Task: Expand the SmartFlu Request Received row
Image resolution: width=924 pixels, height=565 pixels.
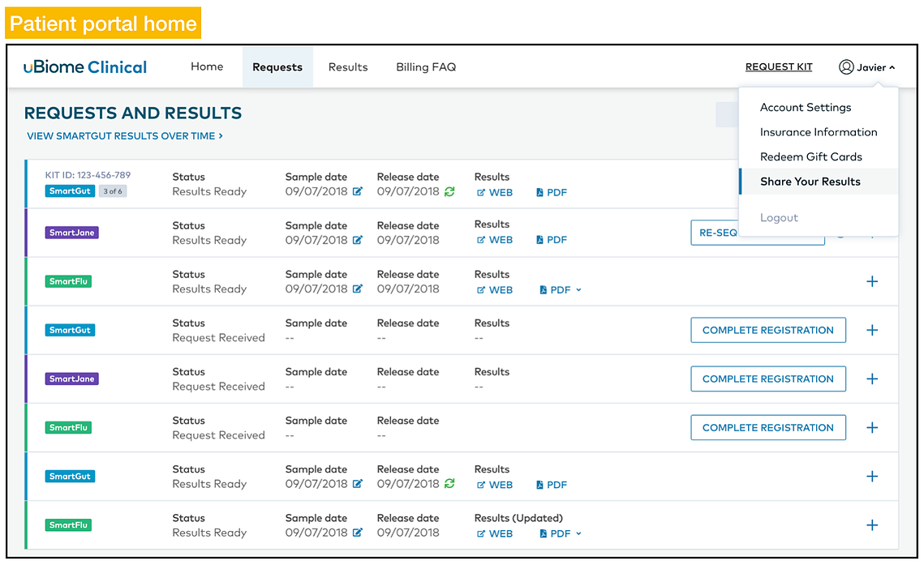Action: tap(872, 428)
